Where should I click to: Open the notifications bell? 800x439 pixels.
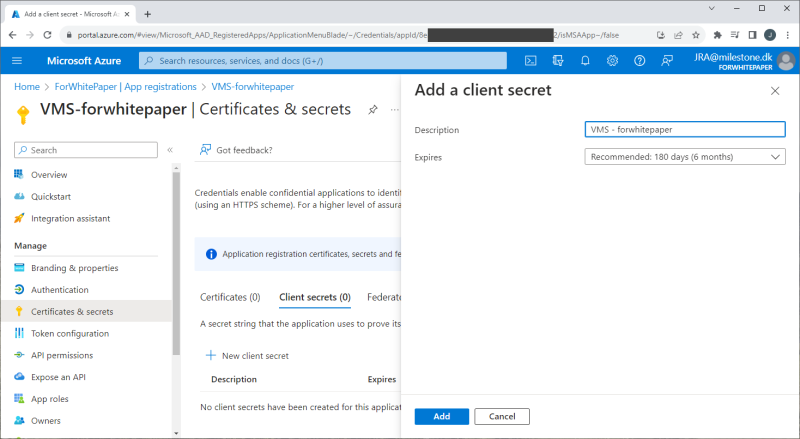[585, 60]
